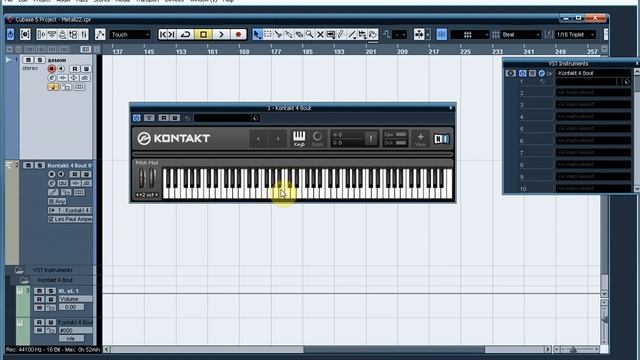The width and height of the screenshot is (640, 360).
Task: Solo the first audio track
Action: coord(40,60)
